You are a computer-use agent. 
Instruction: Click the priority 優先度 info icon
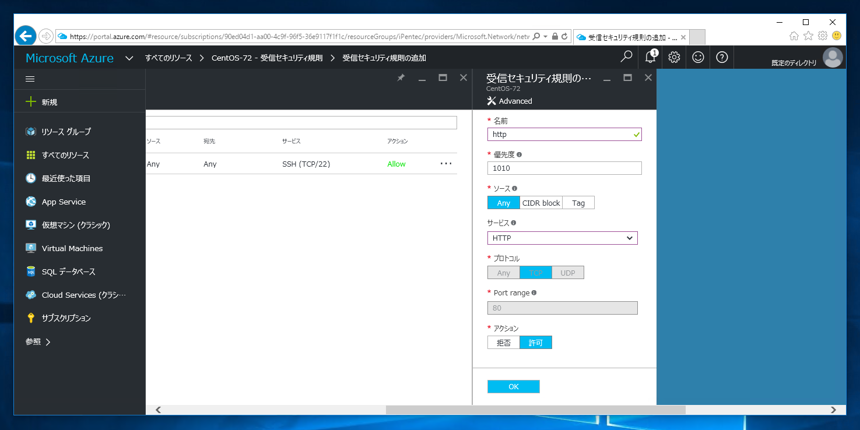(x=519, y=155)
